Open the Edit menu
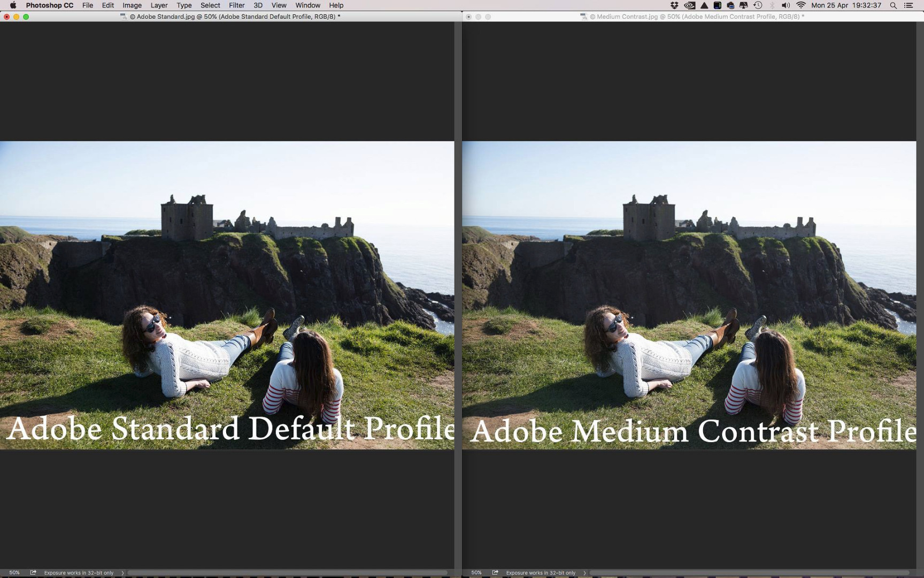 point(107,5)
